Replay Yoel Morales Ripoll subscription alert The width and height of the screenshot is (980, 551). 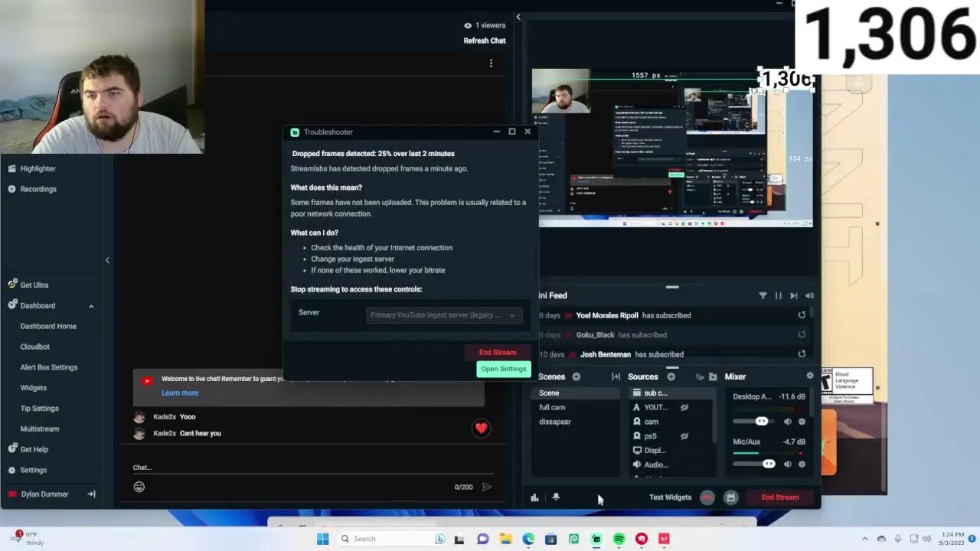802,315
